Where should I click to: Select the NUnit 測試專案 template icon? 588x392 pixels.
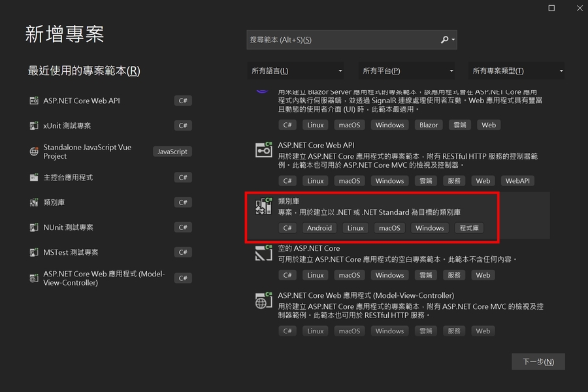pyautogui.click(x=34, y=228)
